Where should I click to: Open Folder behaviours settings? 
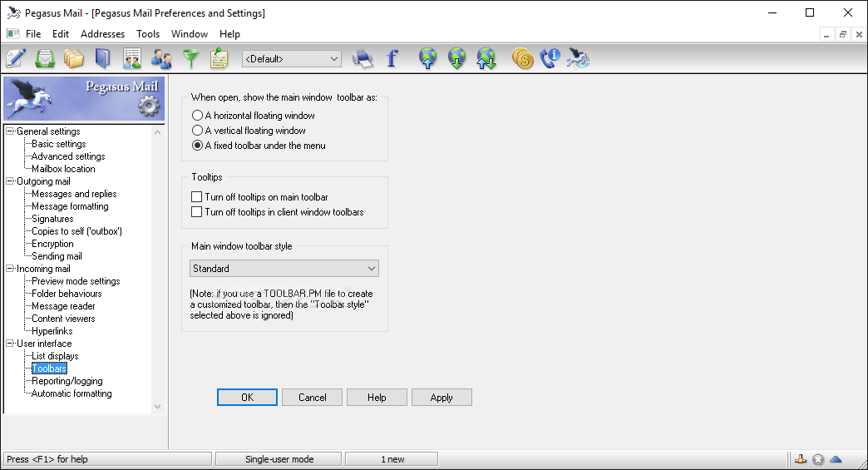click(67, 294)
